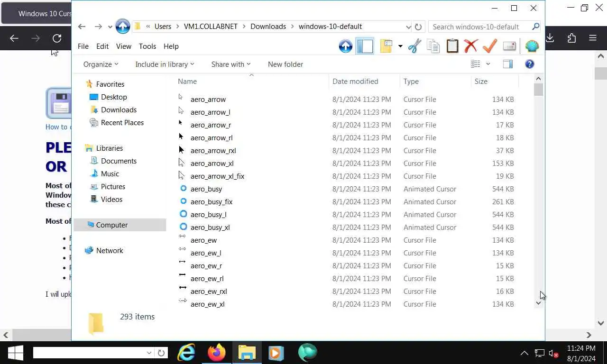
Task: Click the blue Up arrow beside address bar
Action: click(123, 26)
